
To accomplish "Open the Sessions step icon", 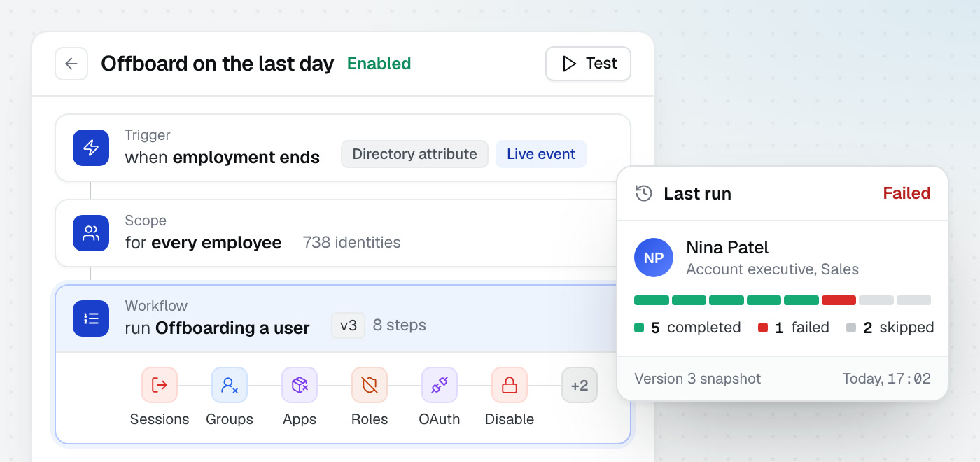I will (160, 385).
